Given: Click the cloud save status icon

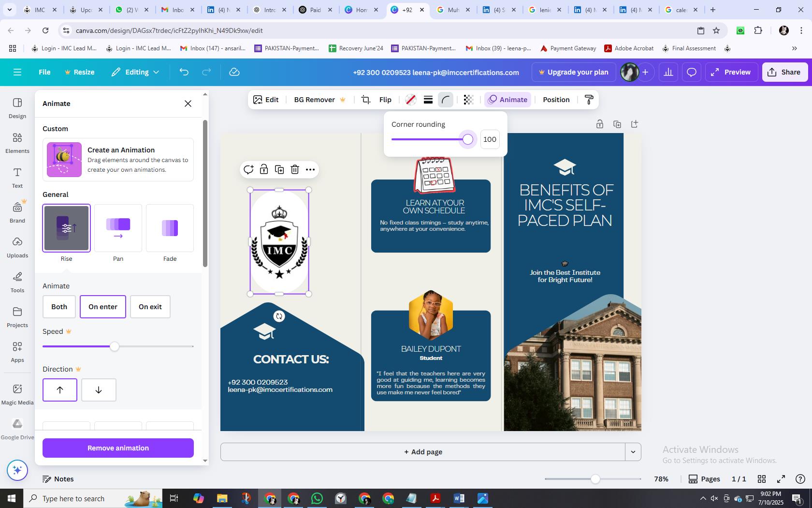Looking at the screenshot, I should click(234, 72).
